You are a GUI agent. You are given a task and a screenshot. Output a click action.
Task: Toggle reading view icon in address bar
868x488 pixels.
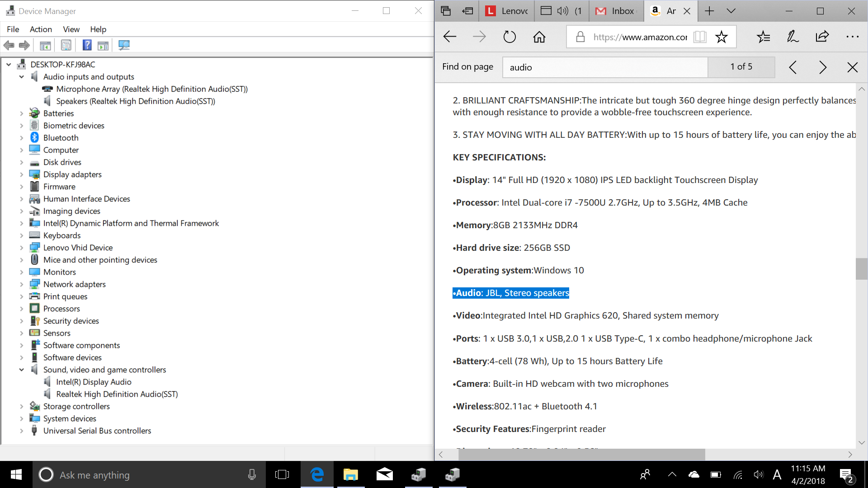coord(700,37)
